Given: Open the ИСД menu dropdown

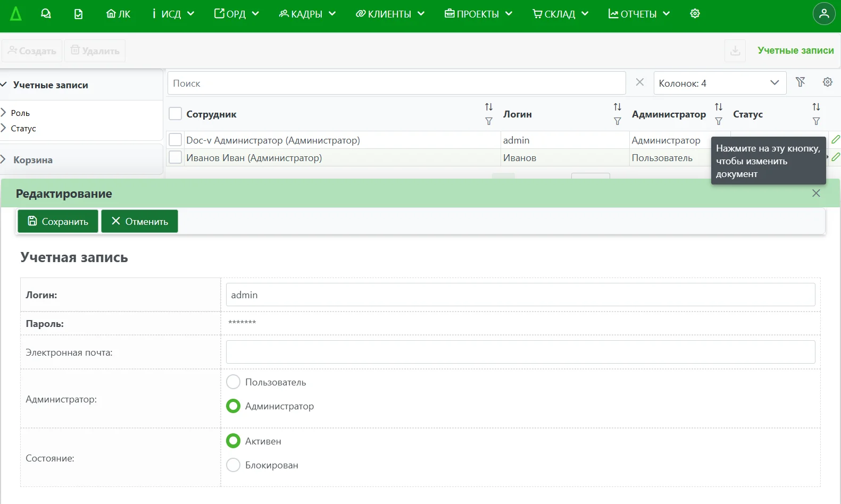Looking at the screenshot, I should pyautogui.click(x=173, y=14).
